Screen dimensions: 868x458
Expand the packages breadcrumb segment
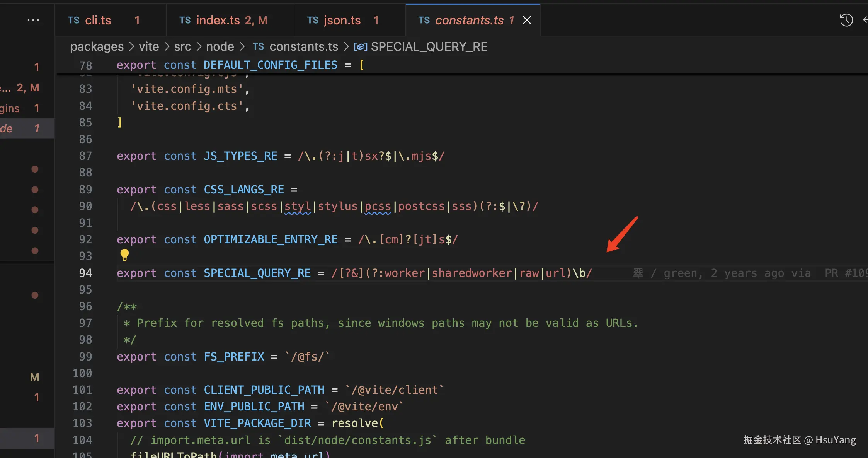coord(97,47)
